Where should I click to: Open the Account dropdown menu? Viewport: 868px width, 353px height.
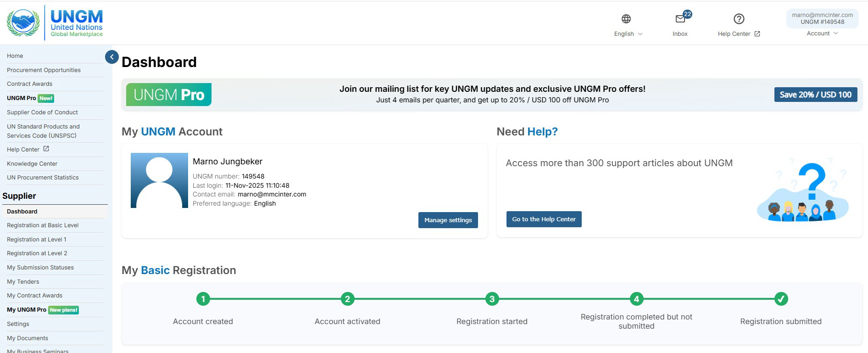[x=822, y=34]
